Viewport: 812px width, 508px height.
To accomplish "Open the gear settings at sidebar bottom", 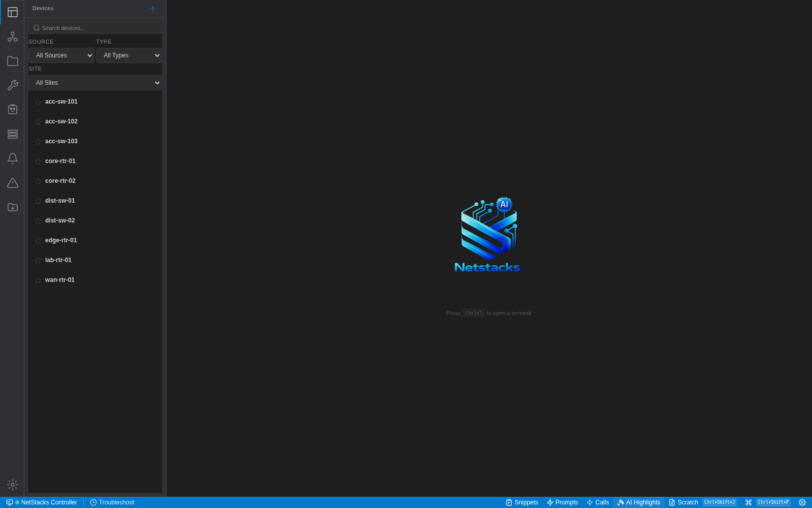I will pyautogui.click(x=13, y=485).
